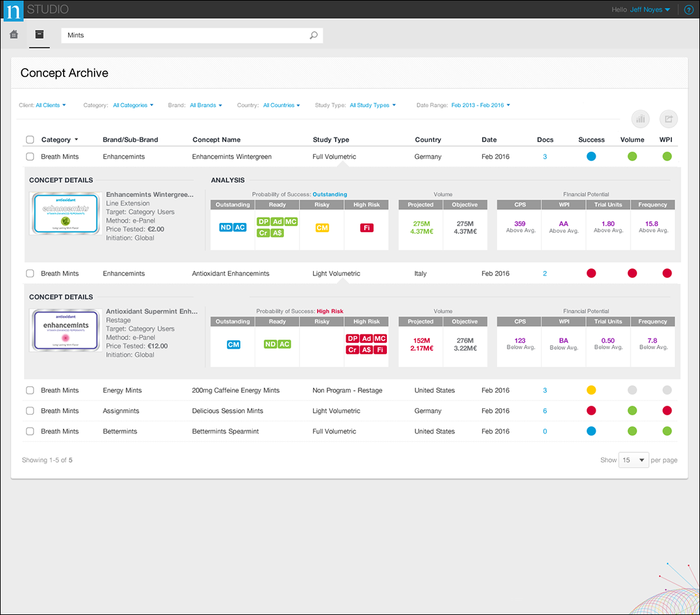Open the Enhancemints Wintergreen concept thumbnail
The height and width of the screenshot is (615, 700).
point(65,213)
